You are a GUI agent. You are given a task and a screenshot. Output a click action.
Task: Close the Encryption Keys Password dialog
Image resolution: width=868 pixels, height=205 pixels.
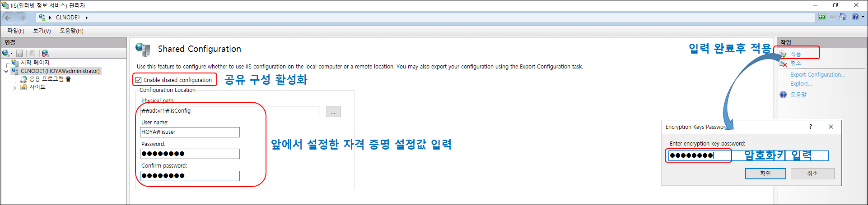[x=831, y=127]
